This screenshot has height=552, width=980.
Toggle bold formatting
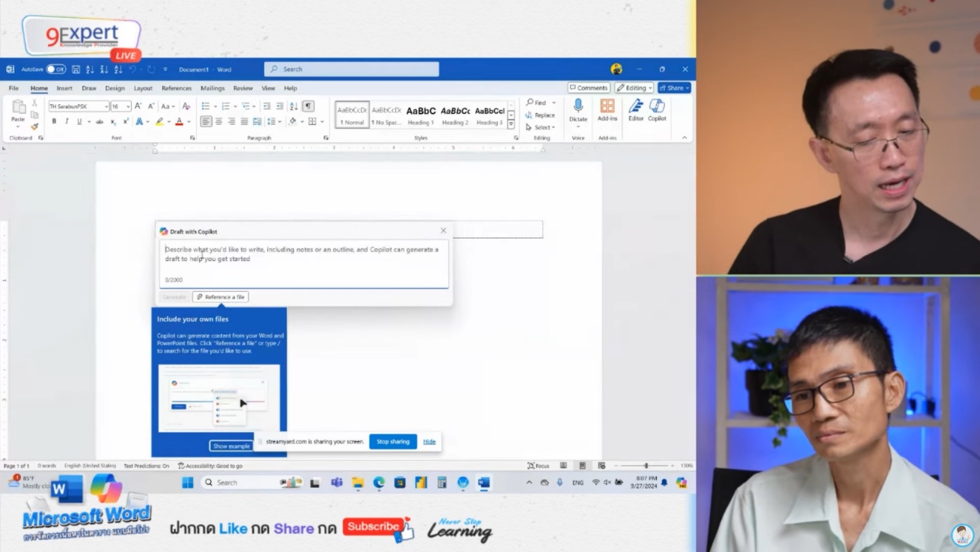[x=54, y=120]
